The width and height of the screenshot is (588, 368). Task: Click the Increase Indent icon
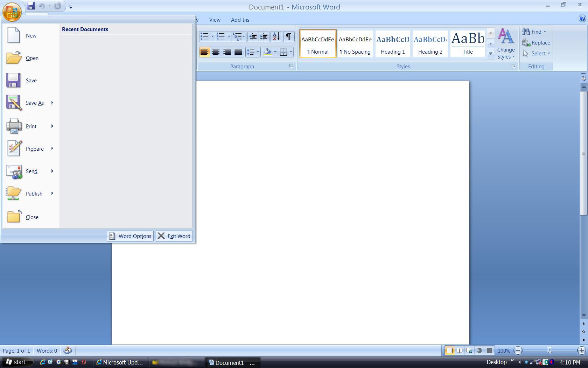[264, 36]
